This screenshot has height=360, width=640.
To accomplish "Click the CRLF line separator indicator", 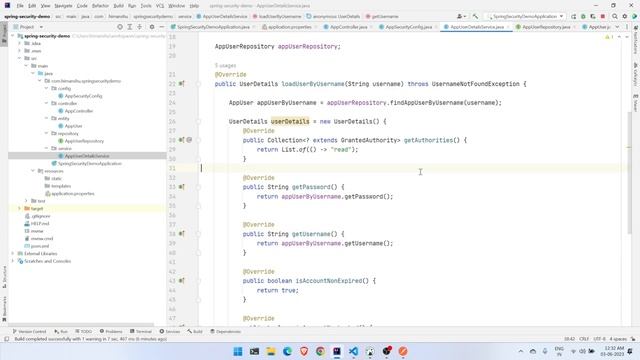I will 584,339.
